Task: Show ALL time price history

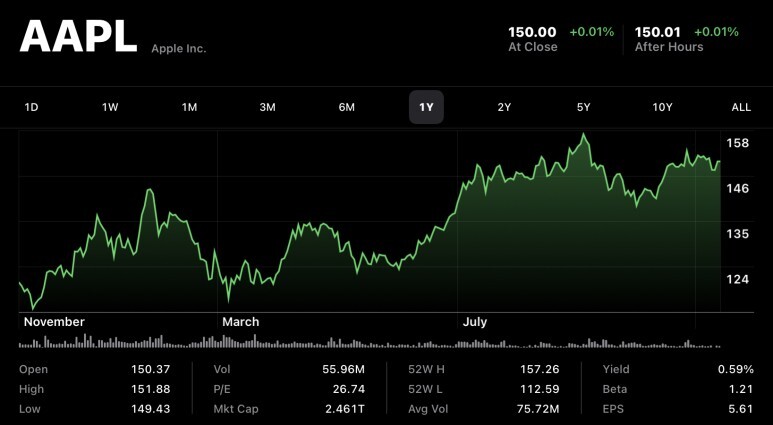Action: (x=741, y=107)
